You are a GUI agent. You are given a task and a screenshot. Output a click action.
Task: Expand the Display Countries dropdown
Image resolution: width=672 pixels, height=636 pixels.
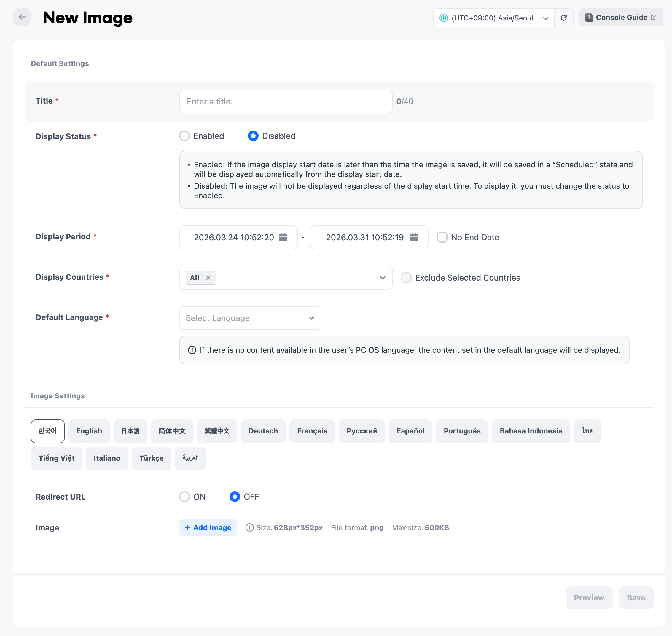(382, 278)
